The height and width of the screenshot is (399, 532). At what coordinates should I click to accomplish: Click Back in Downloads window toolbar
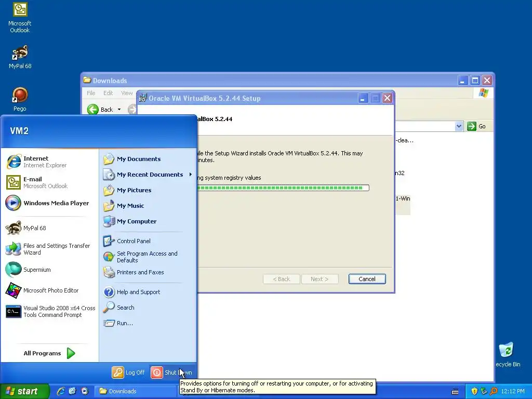[100, 109]
